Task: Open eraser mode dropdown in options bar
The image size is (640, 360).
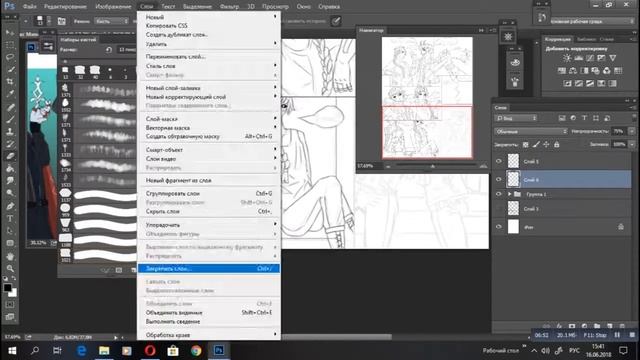Action: point(111,21)
